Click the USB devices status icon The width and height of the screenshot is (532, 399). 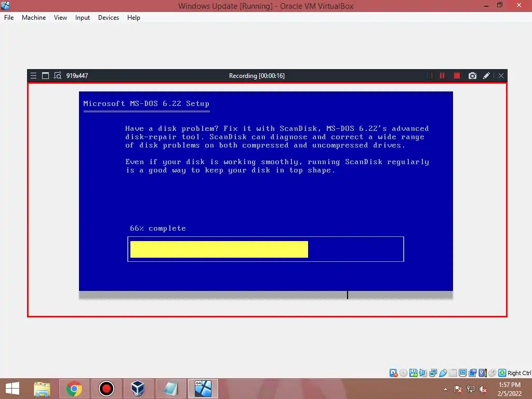(x=443, y=373)
